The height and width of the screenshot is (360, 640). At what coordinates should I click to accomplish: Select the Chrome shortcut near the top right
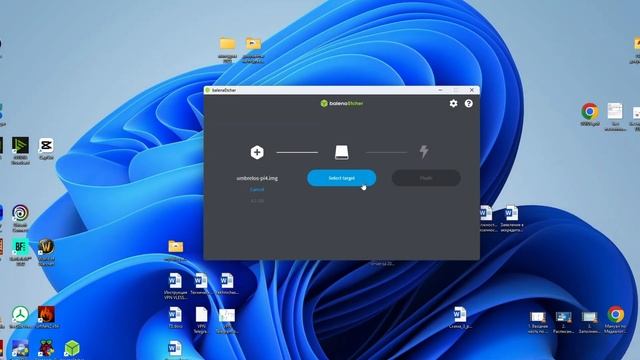pyautogui.click(x=590, y=114)
